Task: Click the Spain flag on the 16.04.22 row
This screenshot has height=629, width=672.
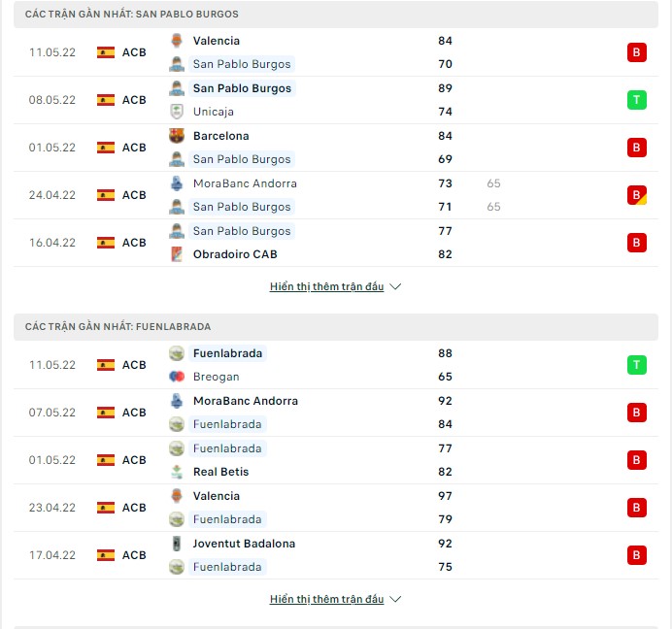Action: pos(106,243)
